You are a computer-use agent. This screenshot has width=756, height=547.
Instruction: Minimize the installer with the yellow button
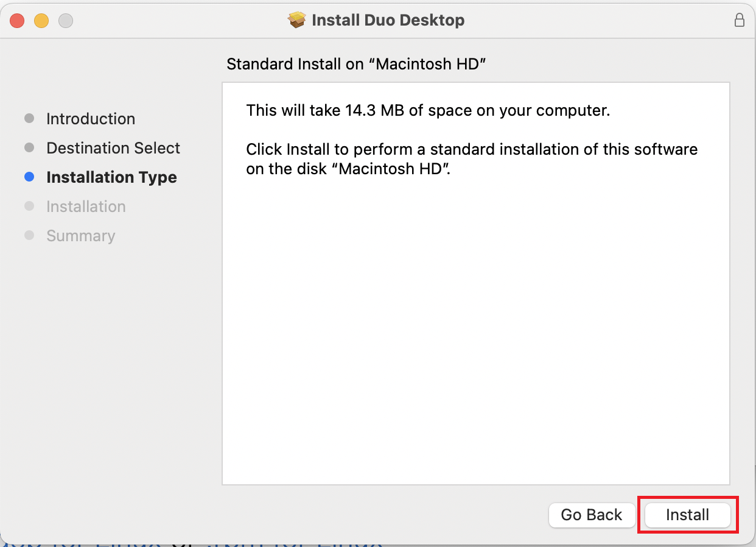pyautogui.click(x=41, y=21)
